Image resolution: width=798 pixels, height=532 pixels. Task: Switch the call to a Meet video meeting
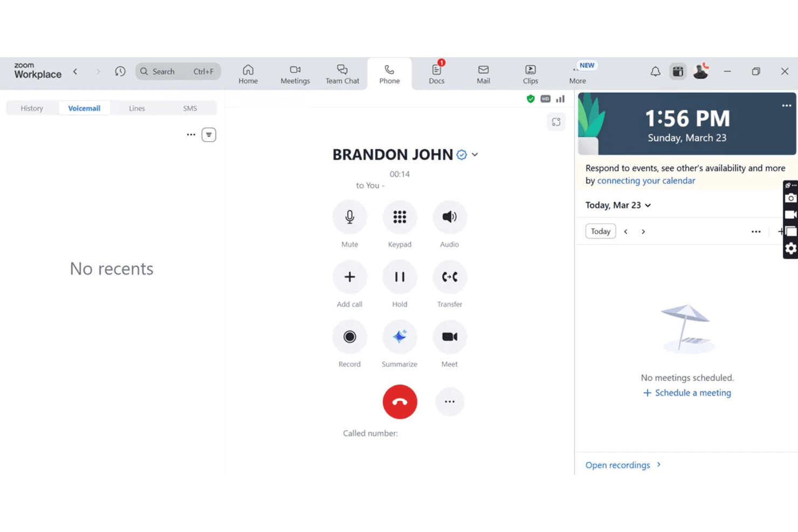click(x=450, y=337)
